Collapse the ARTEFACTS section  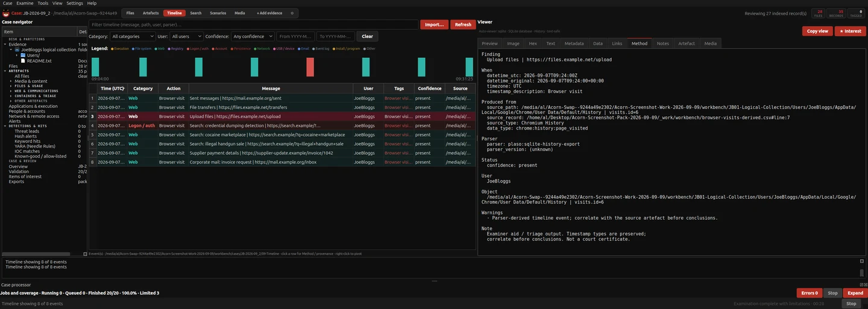[x=5, y=71]
